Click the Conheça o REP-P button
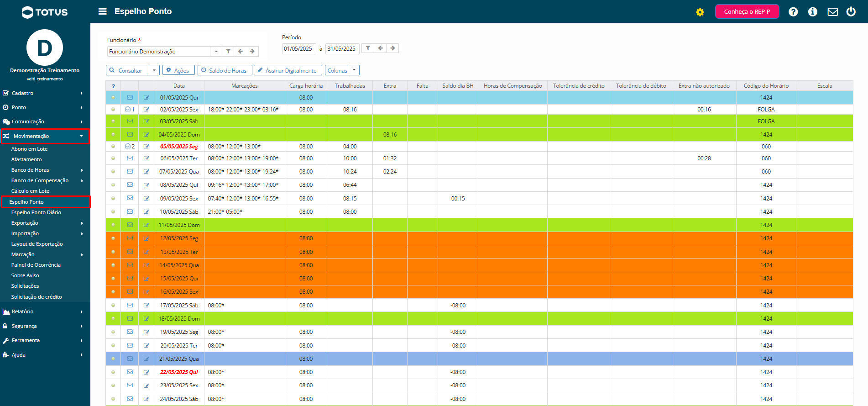This screenshot has width=868, height=406. click(747, 11)
